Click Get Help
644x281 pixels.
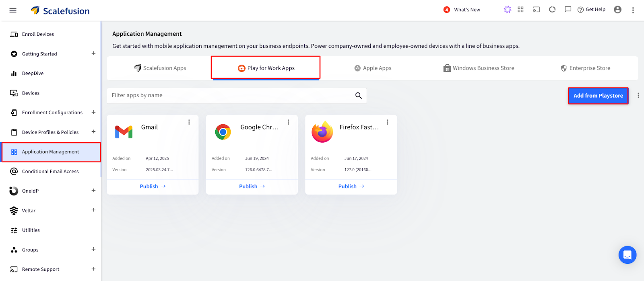coord(591,10)
